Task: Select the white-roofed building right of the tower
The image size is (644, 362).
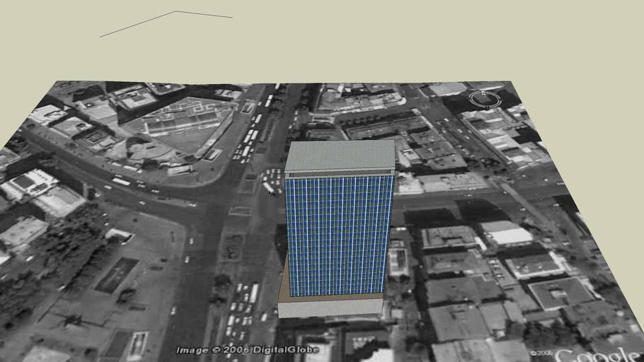Action: [x=507, y=233]
